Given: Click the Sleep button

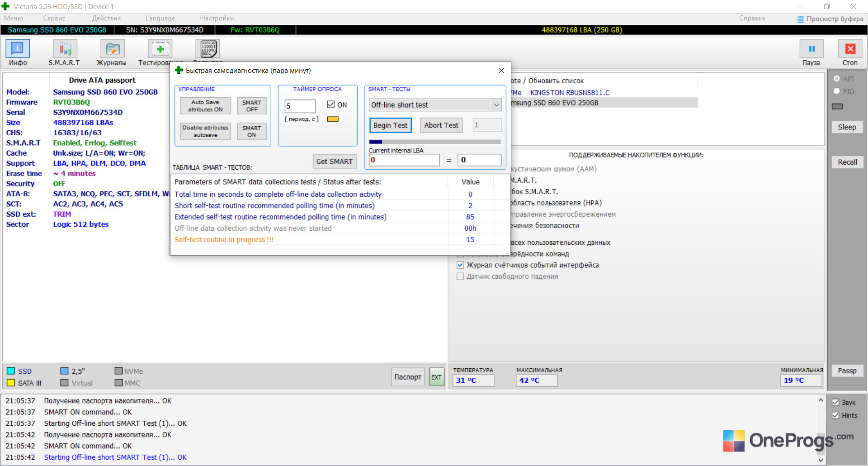Looking at the screenshot, I should point(847,127).
